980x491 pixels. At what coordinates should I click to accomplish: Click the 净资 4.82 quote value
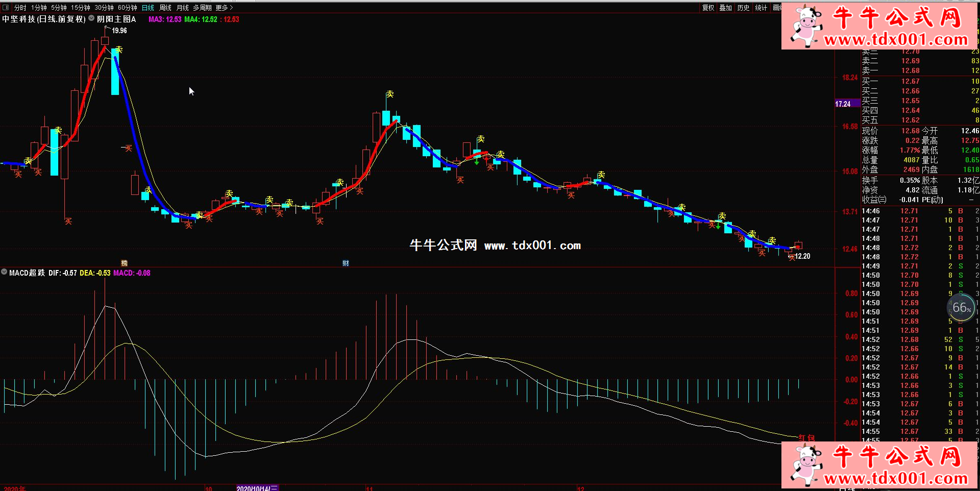[912, 190]
